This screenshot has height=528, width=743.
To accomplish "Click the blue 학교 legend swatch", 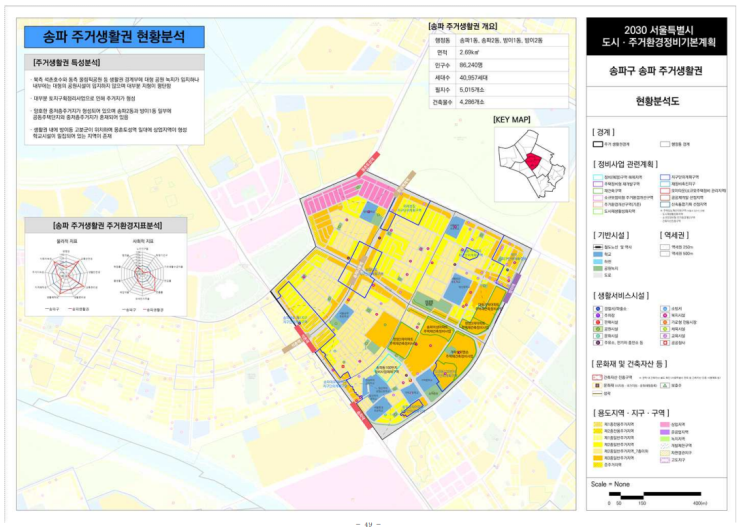I will (598, 254).
